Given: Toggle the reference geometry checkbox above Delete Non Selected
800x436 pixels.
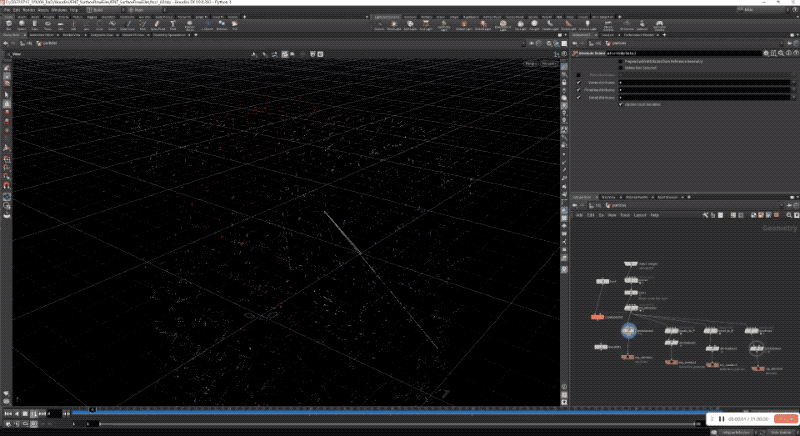Looking at the screenshot, I should click(620, 61).
